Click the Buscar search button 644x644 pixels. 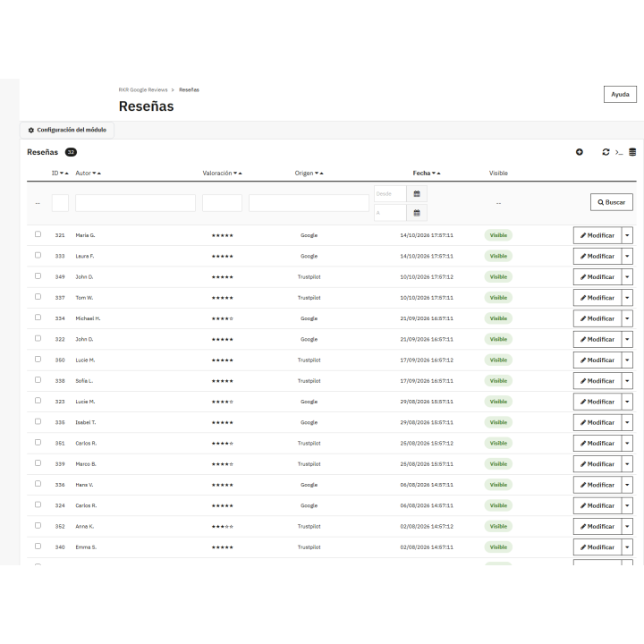pyautogui.click(x=611, y=202)
